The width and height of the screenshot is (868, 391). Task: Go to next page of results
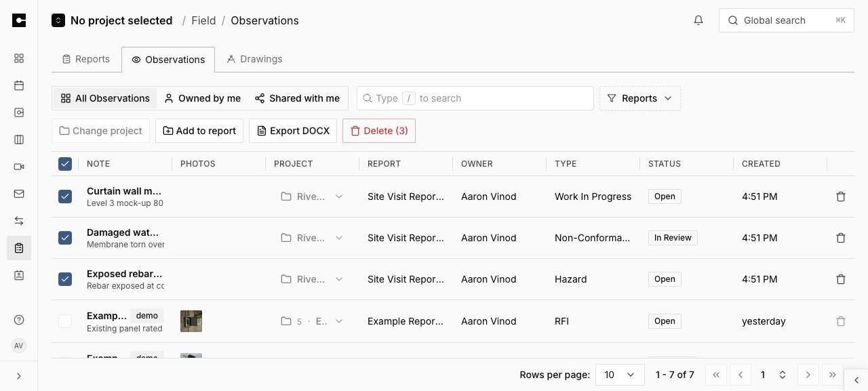(x=808, y=375)
